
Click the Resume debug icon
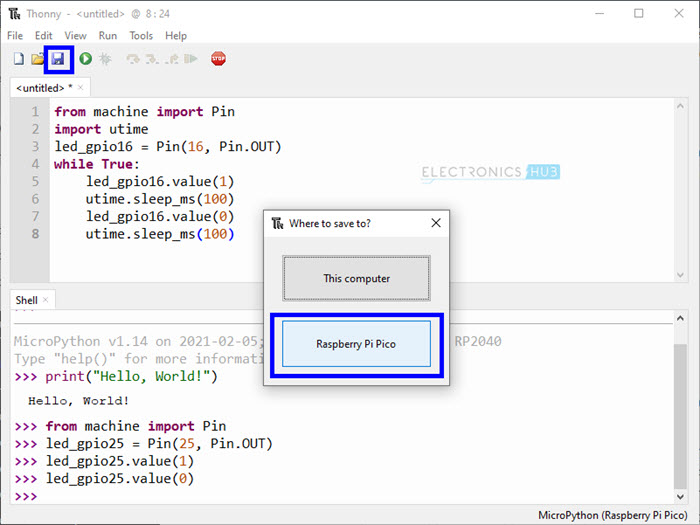(191, 59)
